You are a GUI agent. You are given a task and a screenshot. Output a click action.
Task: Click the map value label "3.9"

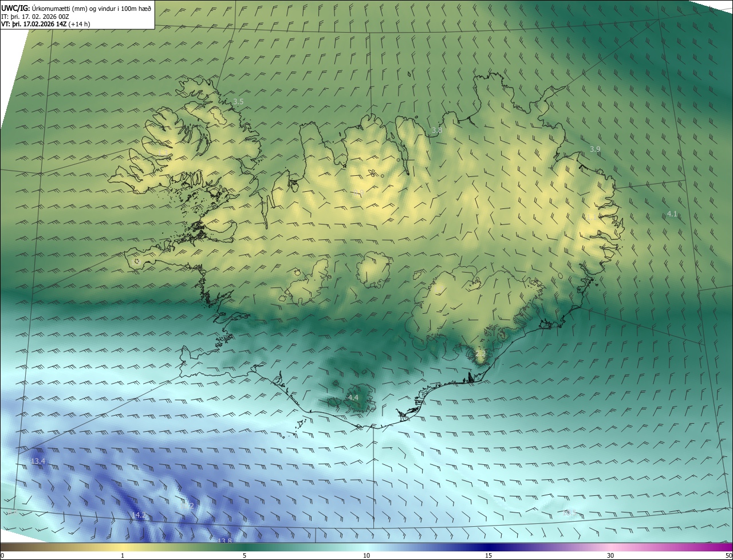click(x=595, y=149)
